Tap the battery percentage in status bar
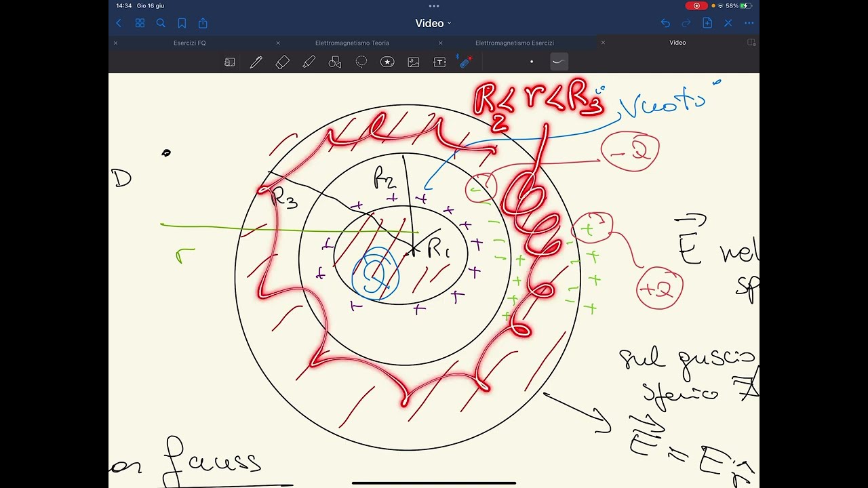Viewport: 868px width, 488px height. [732, 5]
